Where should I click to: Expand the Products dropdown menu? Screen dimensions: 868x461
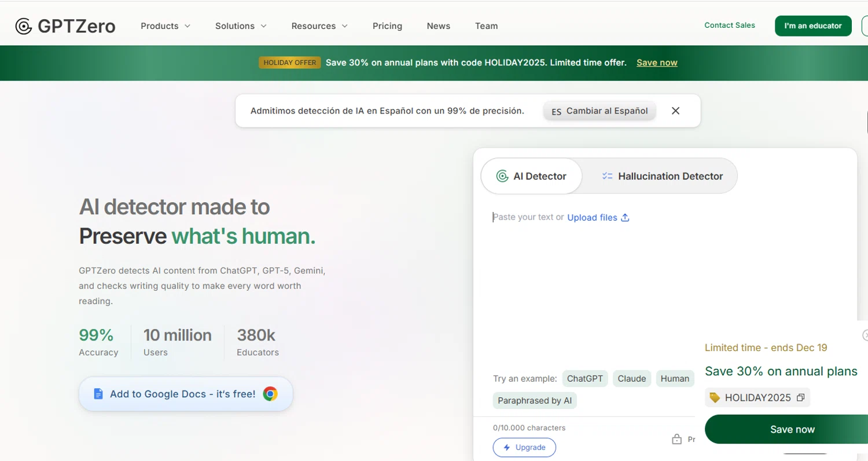coord(165,26)
